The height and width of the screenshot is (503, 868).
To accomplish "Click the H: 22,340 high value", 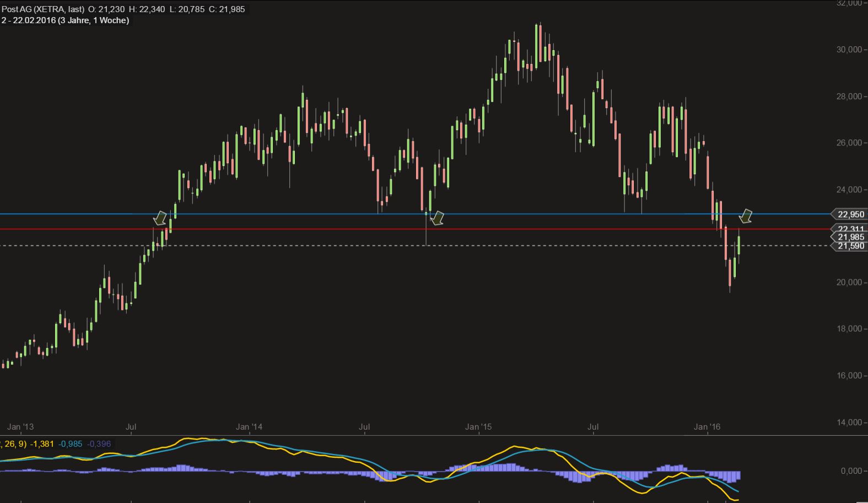I will tap(147, 9).
